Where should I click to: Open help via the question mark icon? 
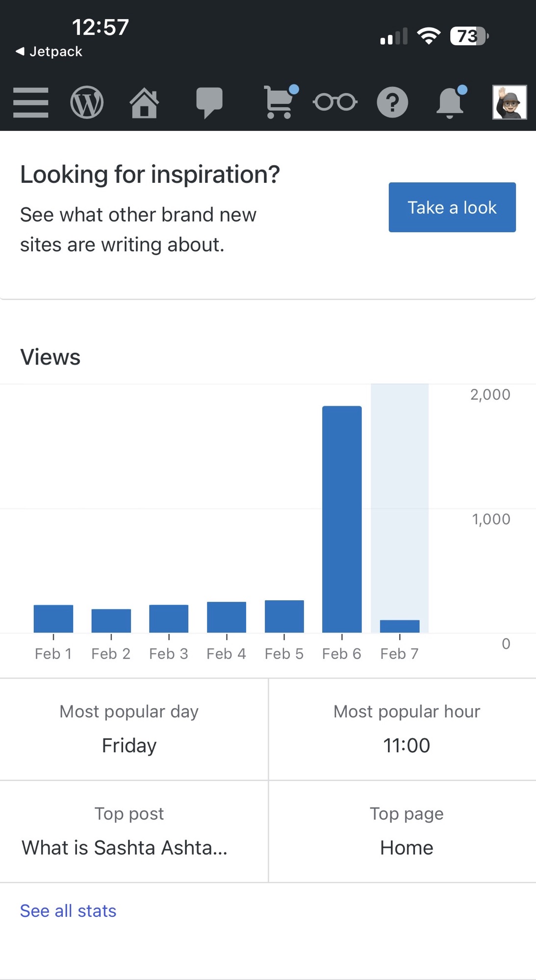392,102
